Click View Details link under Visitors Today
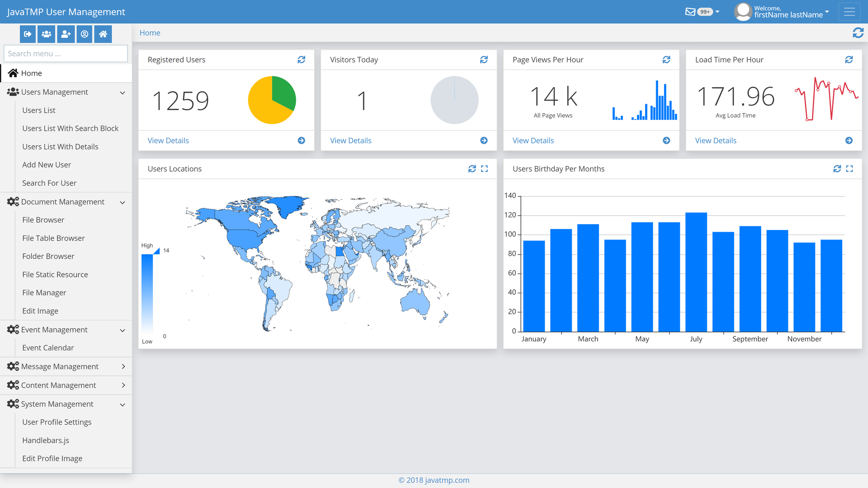868x488 pixels. tap(351, 141)
